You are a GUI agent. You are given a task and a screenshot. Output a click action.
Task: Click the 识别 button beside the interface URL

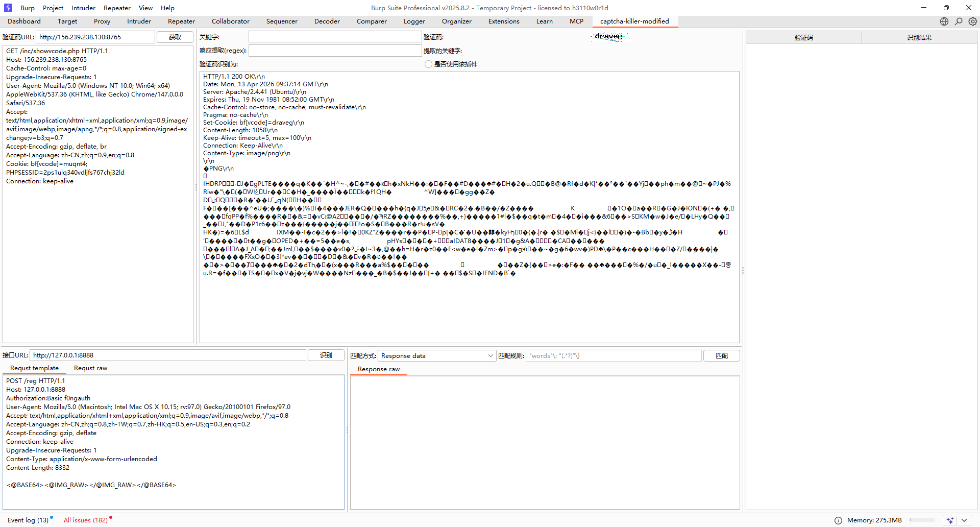326,355
